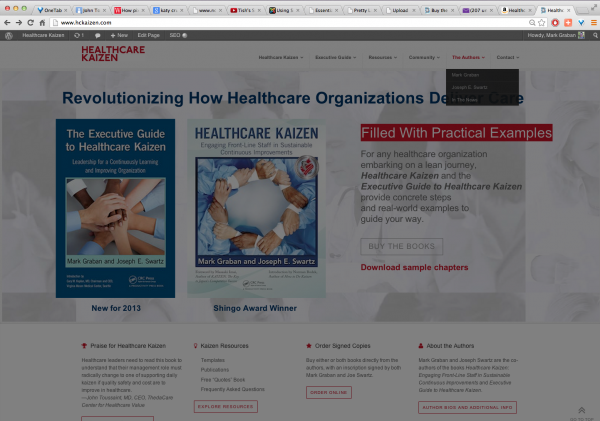The image size is (600, 421).
Task: Click the Healthcare Kaizen book cover
Action: 256,208
